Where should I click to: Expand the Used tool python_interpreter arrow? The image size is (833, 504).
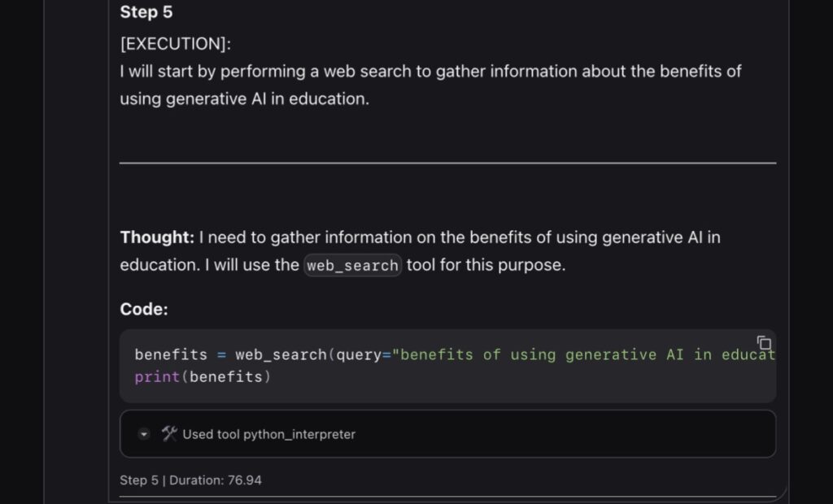144,434
